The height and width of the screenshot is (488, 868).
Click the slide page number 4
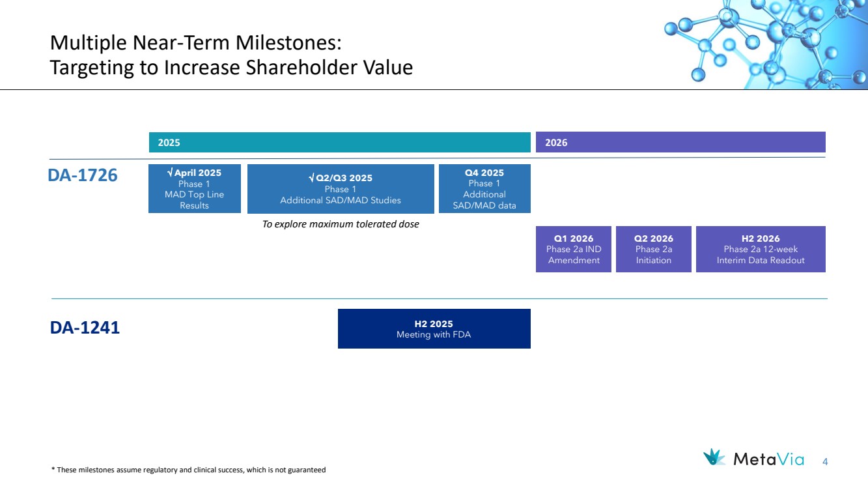(x=825, y=462)
